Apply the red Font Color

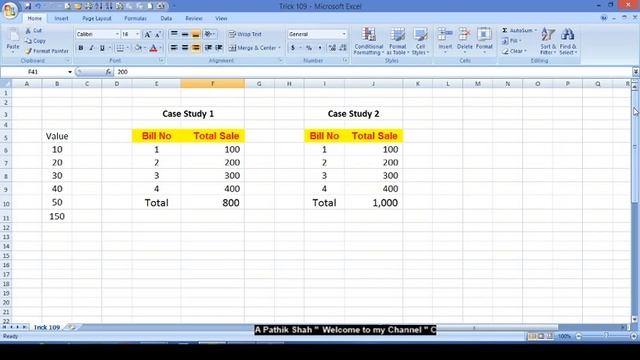153,48
